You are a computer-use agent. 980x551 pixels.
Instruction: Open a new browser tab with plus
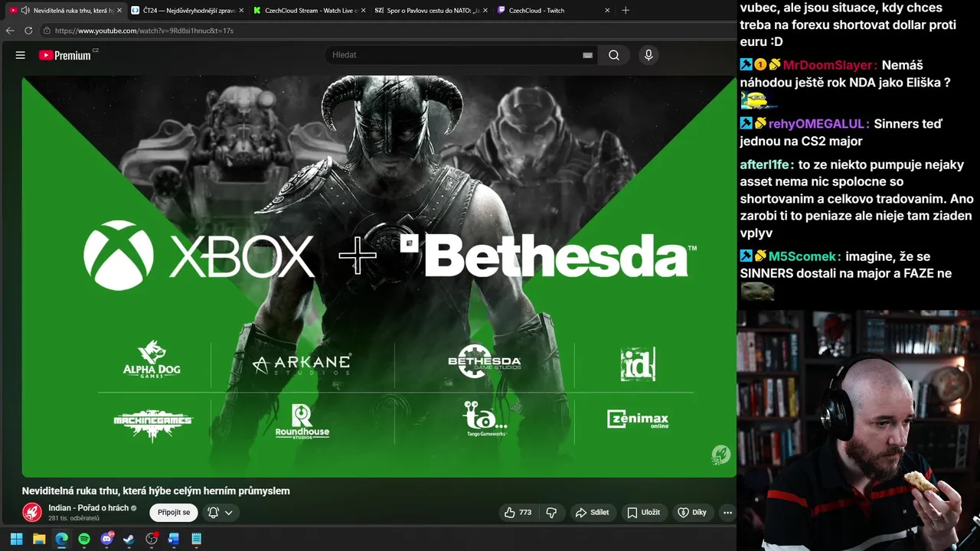[x=626, y=11]
